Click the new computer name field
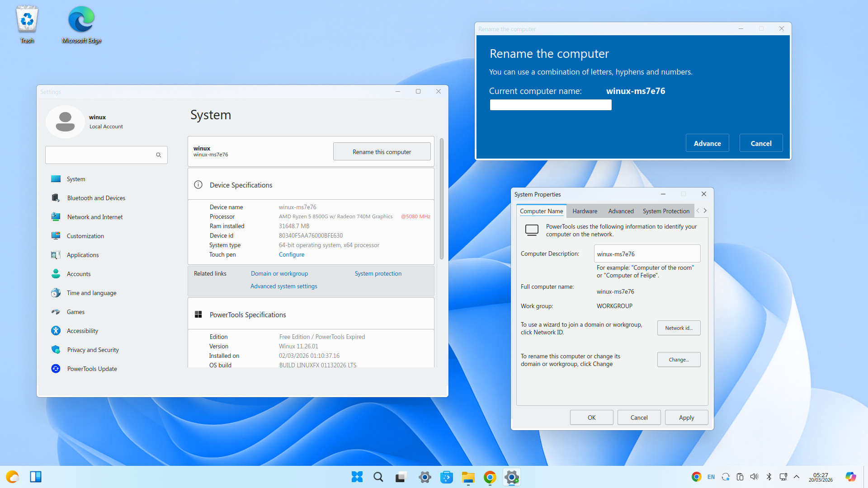The width and height of the screenshot is (868, 488). [x=551, y=105]
